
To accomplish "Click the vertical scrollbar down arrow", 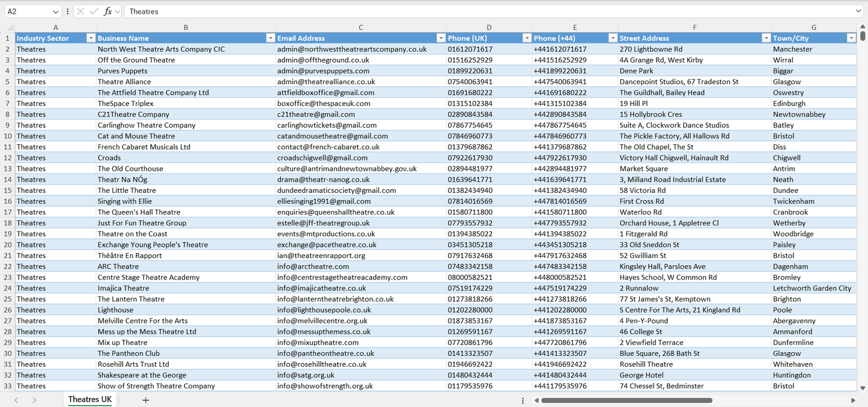I will pyautogui.click(x=863, y=388).
